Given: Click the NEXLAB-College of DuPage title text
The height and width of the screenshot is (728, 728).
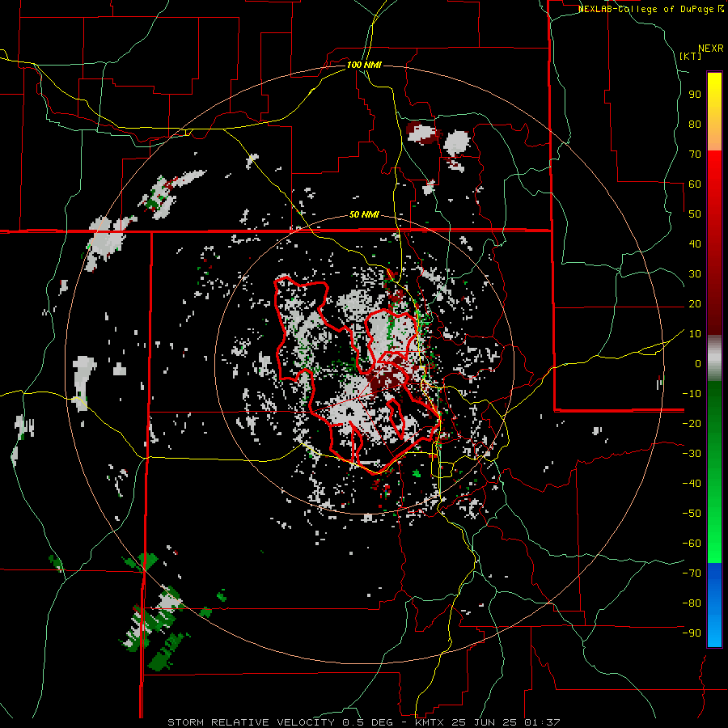Looking at the screenshot, I should pos(650,9).
